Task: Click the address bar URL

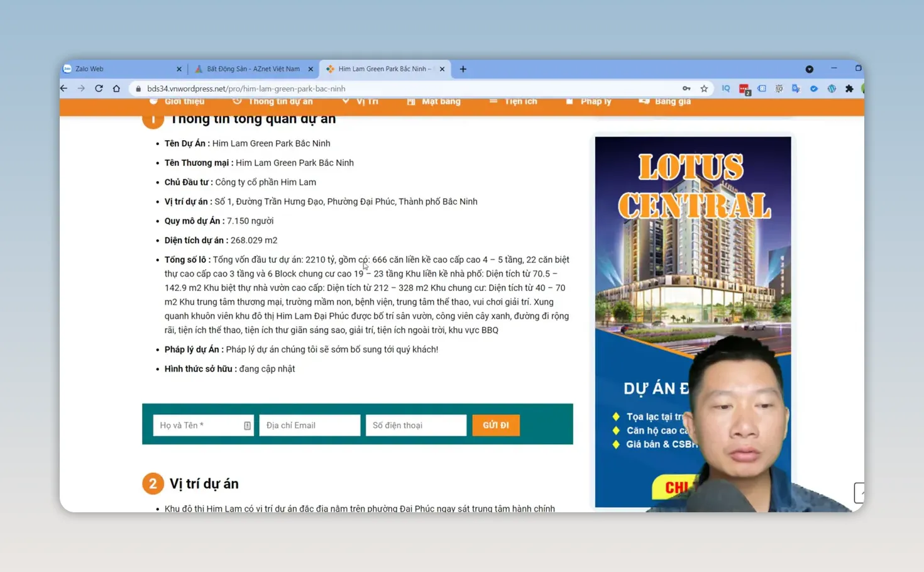Action: [x=246, y=89]
